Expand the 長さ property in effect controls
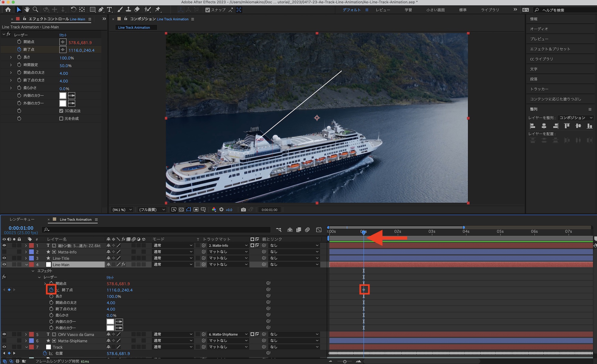The height and width of the screenshot is (364, 597). (11, 57)
